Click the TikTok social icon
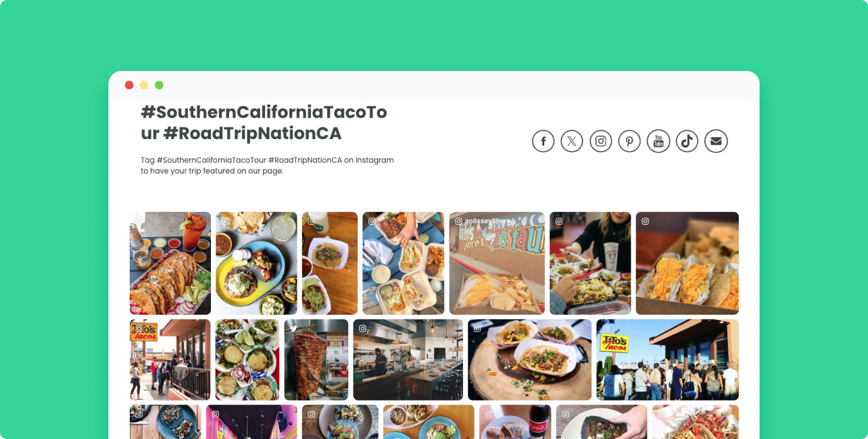The image size is (868, 439). [687, 141]
